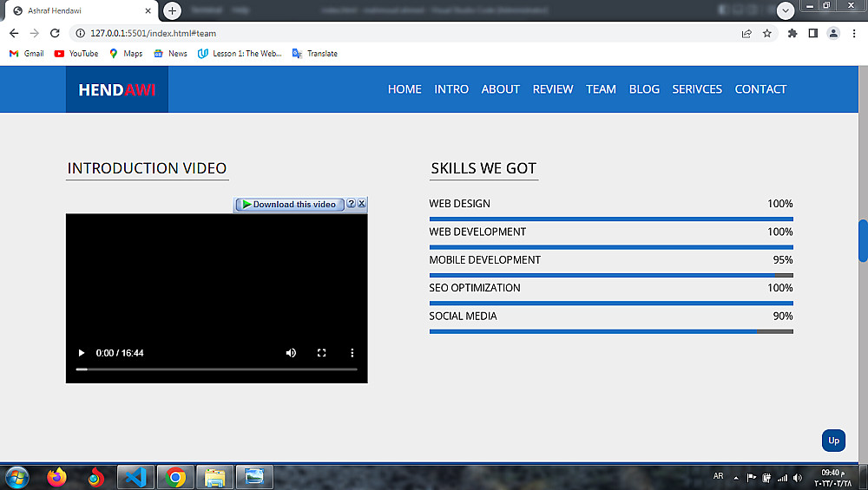Screen dimensions: 868x490
Task: Close the Download this video overlay
Action: pyautogui.click(x=361, y=204)
